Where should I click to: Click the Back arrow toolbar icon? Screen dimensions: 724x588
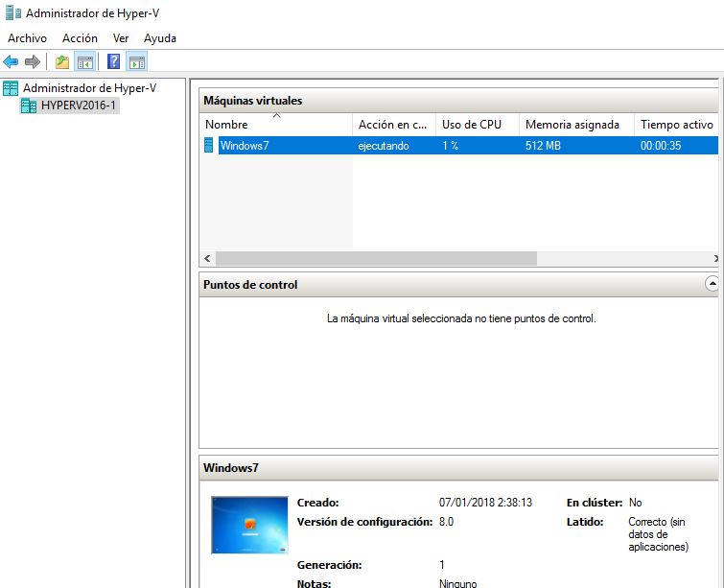[11, 61]
